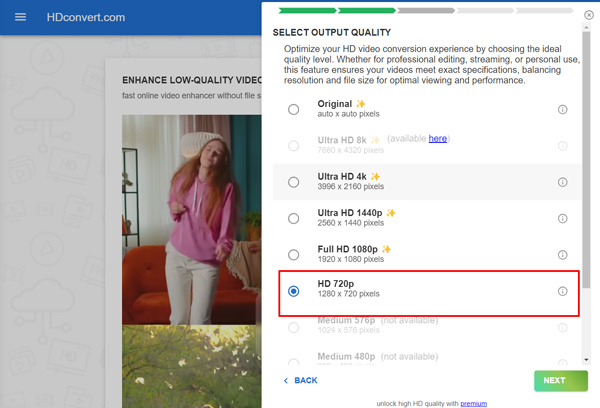Image resolution: width=600 pixels, height=408 pixels.
Task: Select the Full HD 1080p radio button
Action: coord(293,255)
